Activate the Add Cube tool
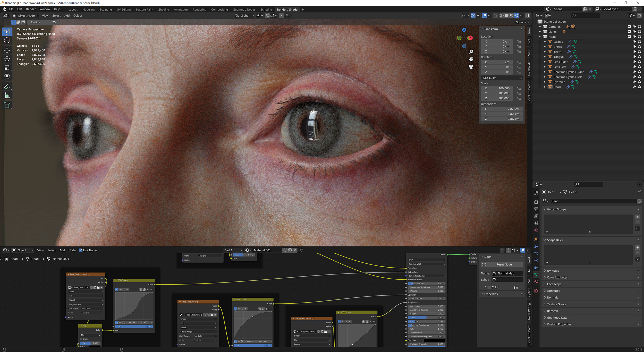Image resolution: width=644 pixels, height=352 pixels. coord(7,105)
